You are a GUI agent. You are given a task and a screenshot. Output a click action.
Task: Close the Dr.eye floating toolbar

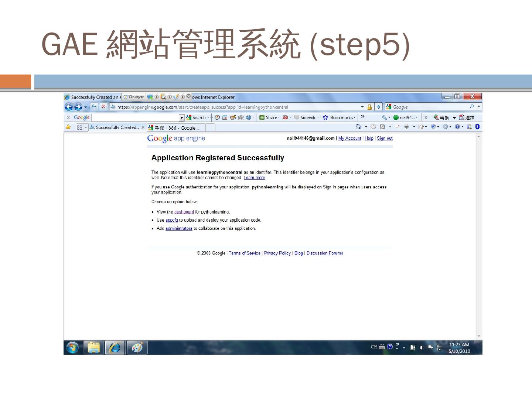pyautogui.click(x=188, y=97)
